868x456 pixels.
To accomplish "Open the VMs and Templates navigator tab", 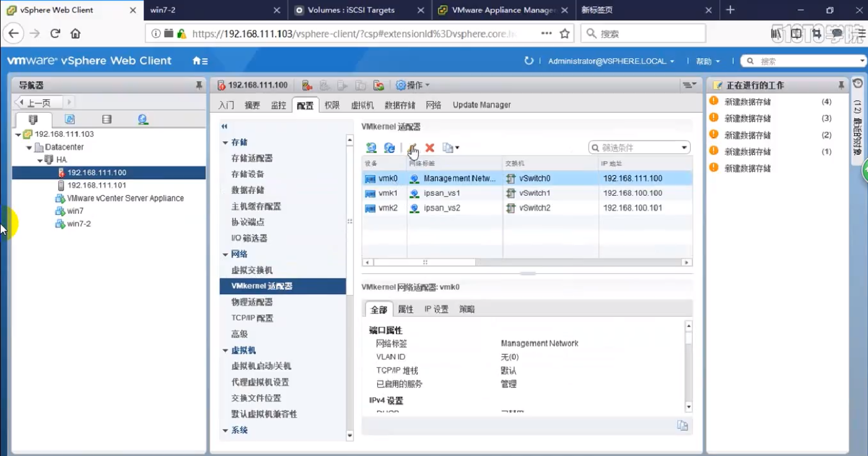I will [70, 119].
